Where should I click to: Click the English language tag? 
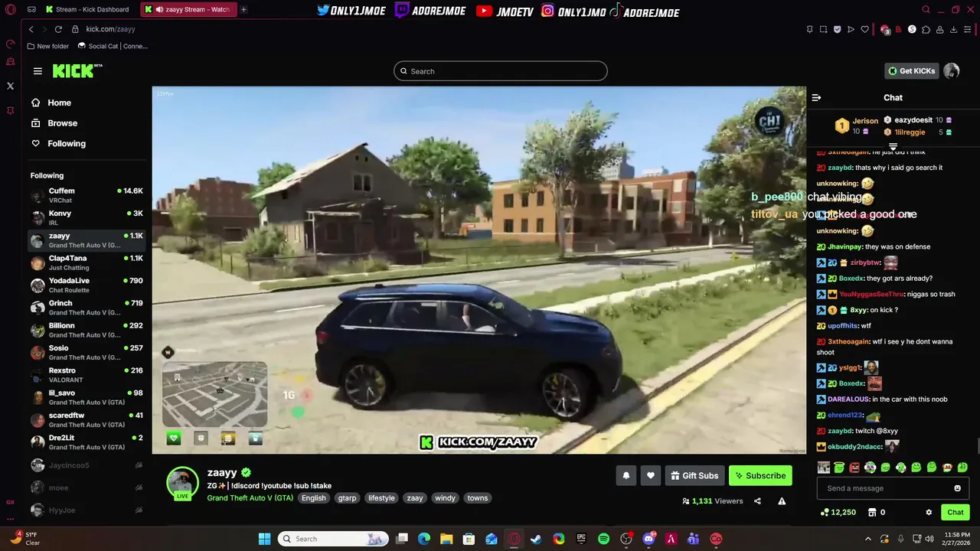[x=313, y=498]
